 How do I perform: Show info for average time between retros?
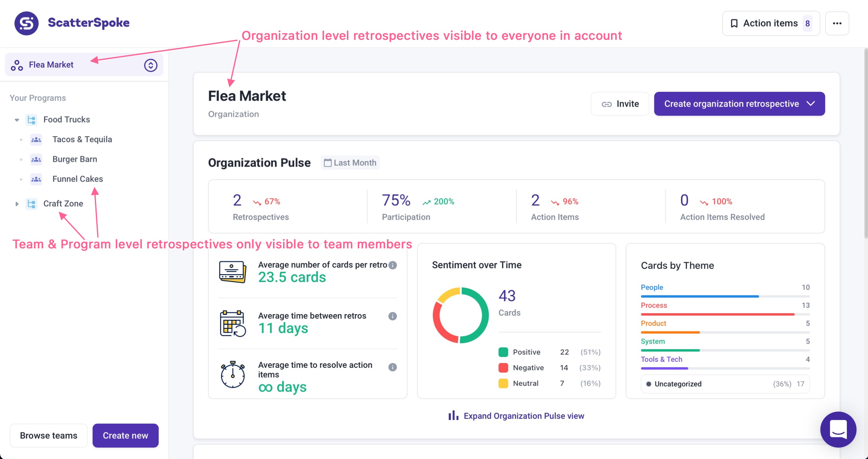393,316
